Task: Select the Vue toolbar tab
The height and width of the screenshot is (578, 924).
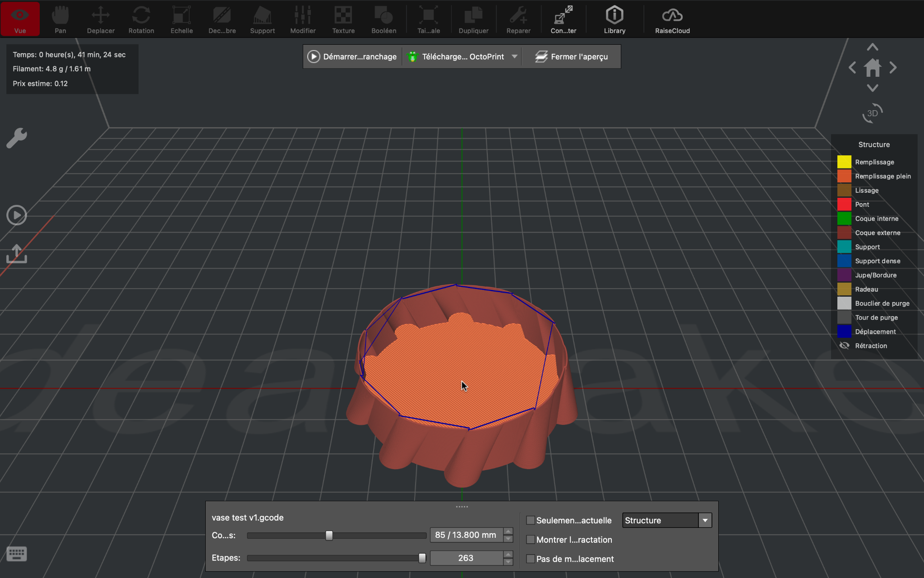Action: click(x=20, y=19)
